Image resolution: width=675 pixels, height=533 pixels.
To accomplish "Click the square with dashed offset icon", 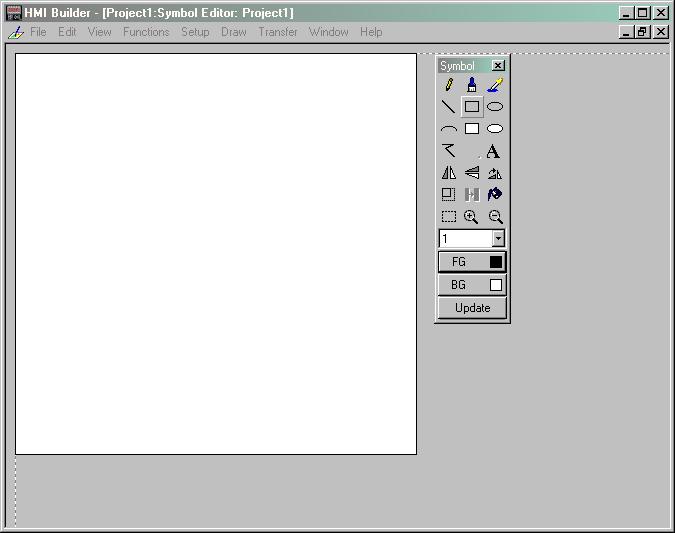I will 449,195.
